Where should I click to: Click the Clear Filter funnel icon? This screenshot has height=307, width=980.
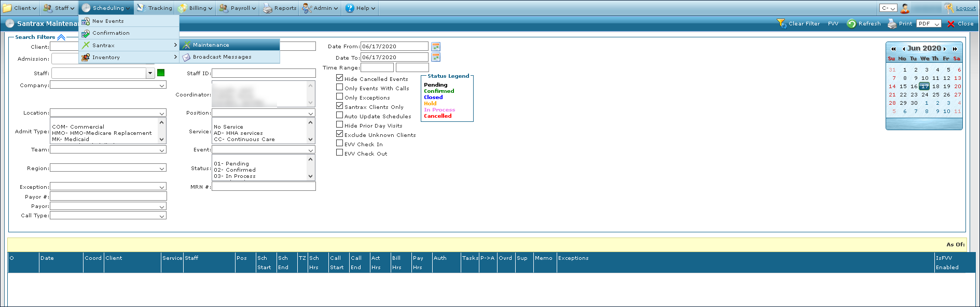(x=781, y=23)
